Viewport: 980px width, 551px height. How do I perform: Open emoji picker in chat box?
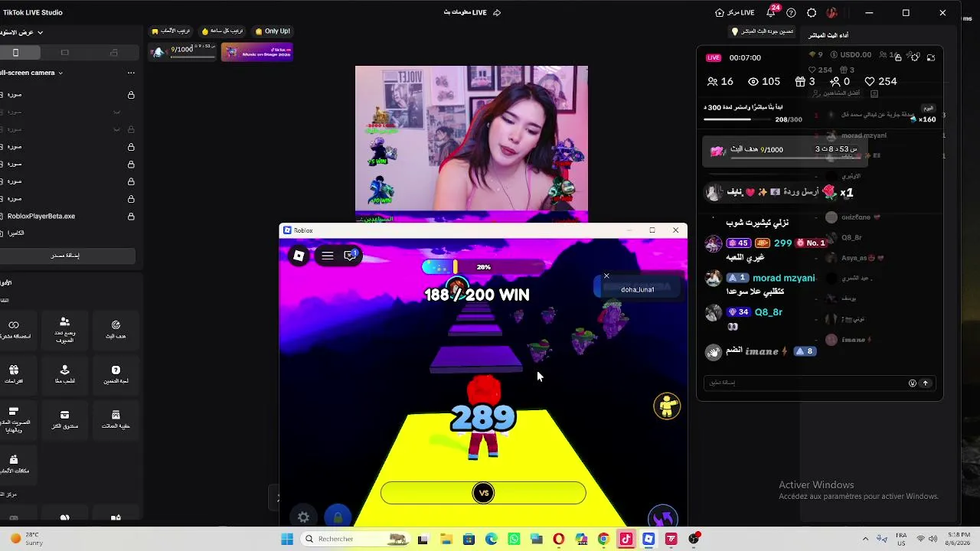point(912,383)
